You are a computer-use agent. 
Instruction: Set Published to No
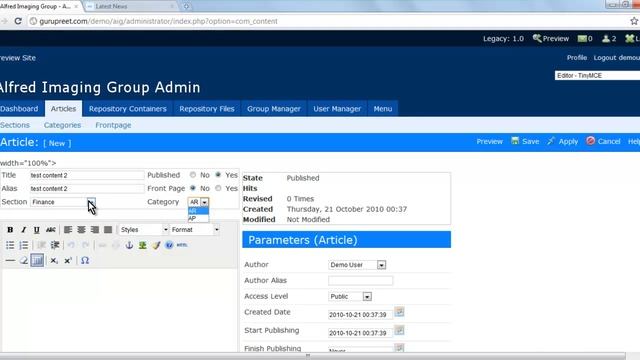(x=193, y=175)
